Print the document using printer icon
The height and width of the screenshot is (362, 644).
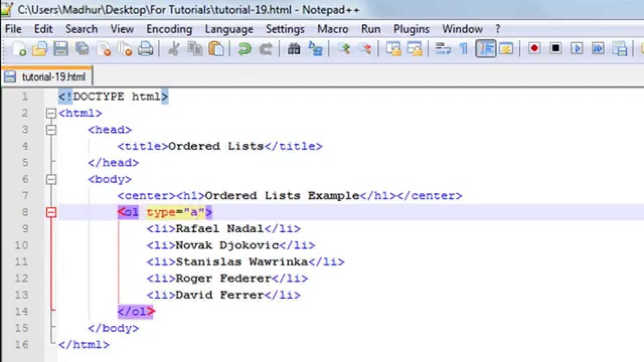pos(145,49)
